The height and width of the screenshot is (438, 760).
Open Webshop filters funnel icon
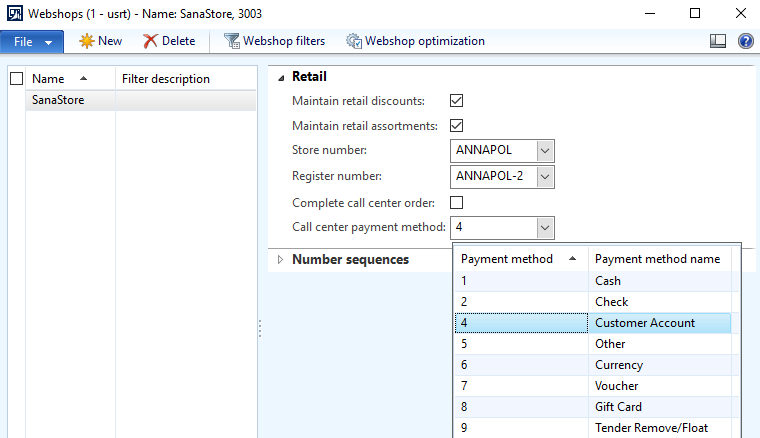[232, 41]
